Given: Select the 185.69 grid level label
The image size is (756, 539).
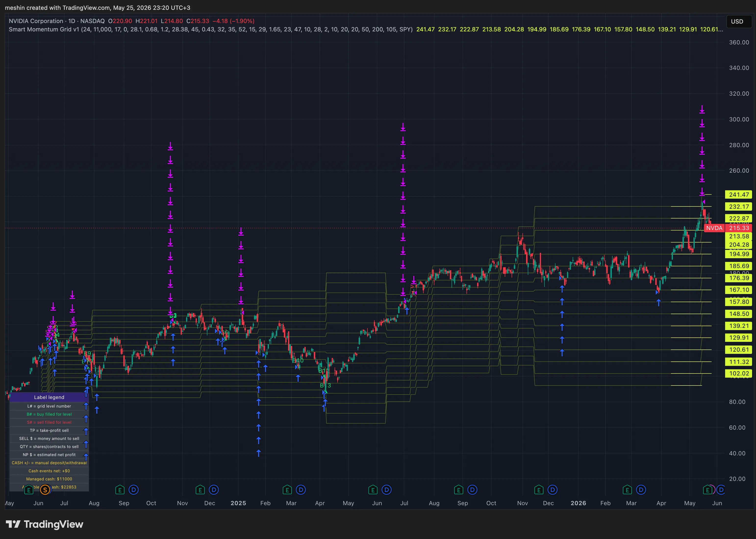Looking at the screenshot, I should (x=739, y=266).
